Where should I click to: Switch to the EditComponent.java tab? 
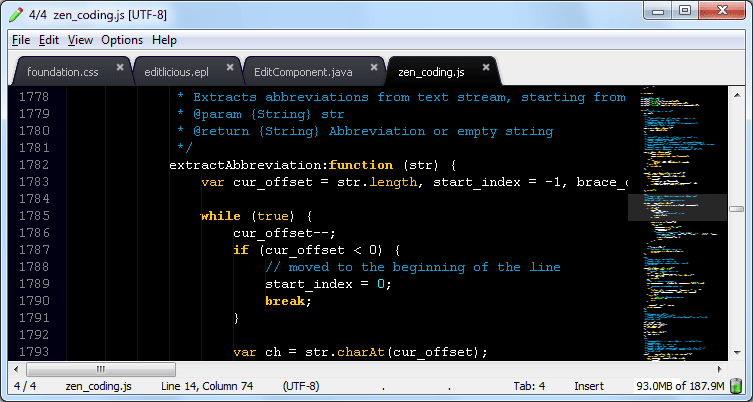(x=303, y=72)
